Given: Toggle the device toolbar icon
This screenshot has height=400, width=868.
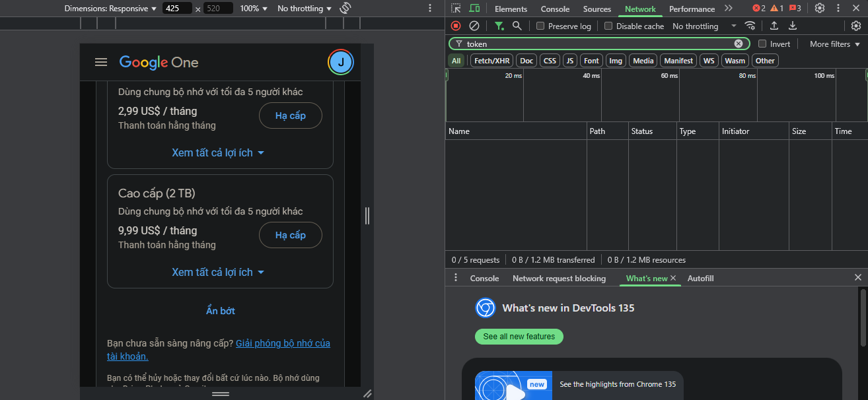Looking at the screenshot, I should click(x=474, y=9).
